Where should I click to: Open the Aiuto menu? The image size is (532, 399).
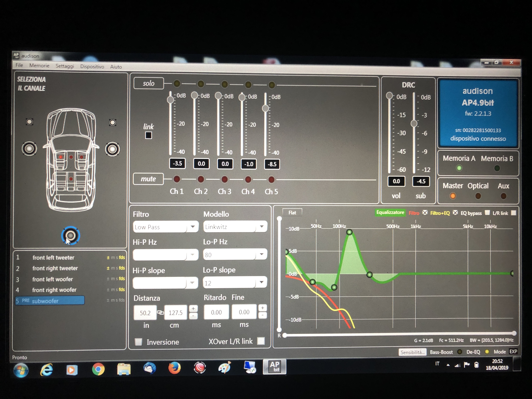click(116, 67)
